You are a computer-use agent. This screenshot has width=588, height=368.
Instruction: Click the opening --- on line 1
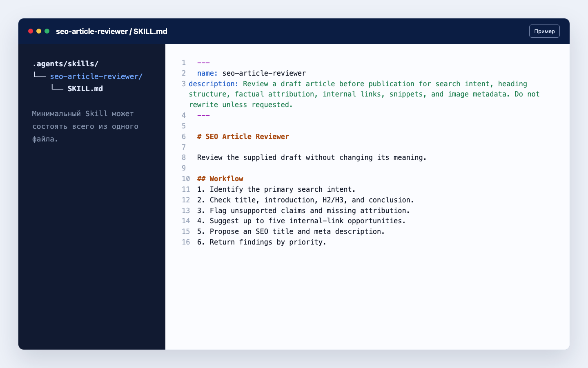point(203,63)
